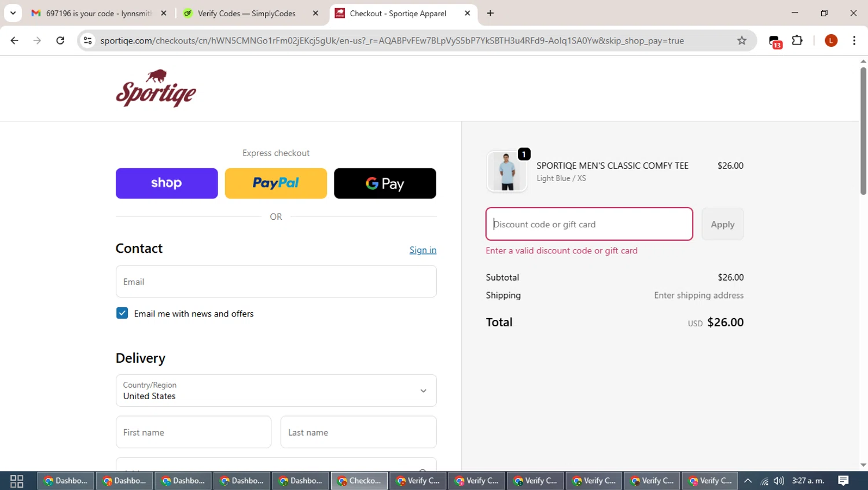The width and height of the screenshot is (868, 490).
Task: Open the extension with the 13 badge
Action: pyautogui.click(x=775, y=41)
